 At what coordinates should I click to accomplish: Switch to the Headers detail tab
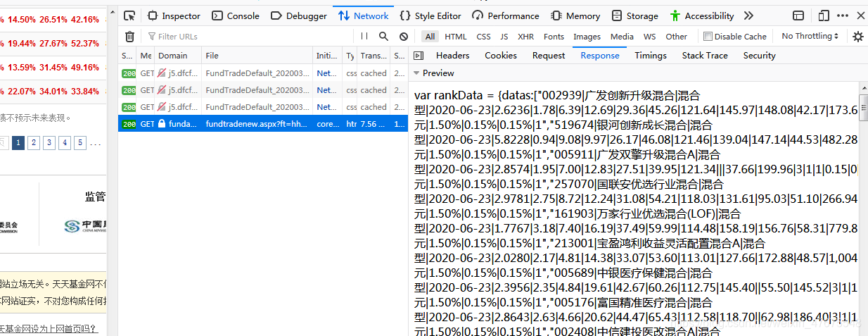tap(453, 56)
